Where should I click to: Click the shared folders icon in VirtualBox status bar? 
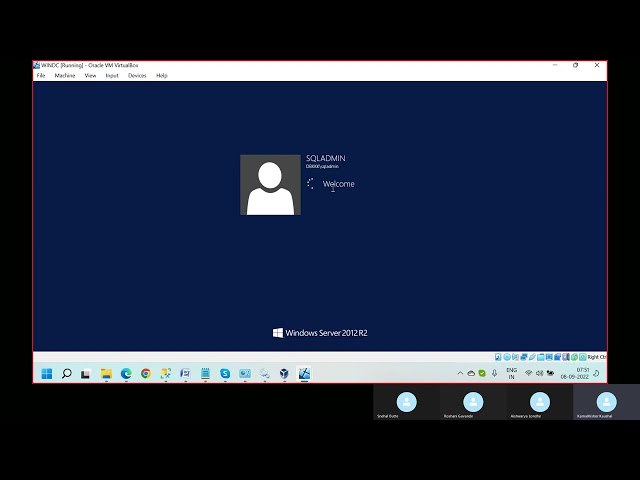click(x=540, y=357)
